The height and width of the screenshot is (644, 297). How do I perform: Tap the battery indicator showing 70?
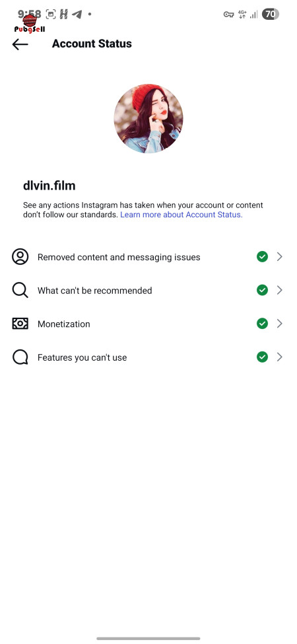(271, 15)
